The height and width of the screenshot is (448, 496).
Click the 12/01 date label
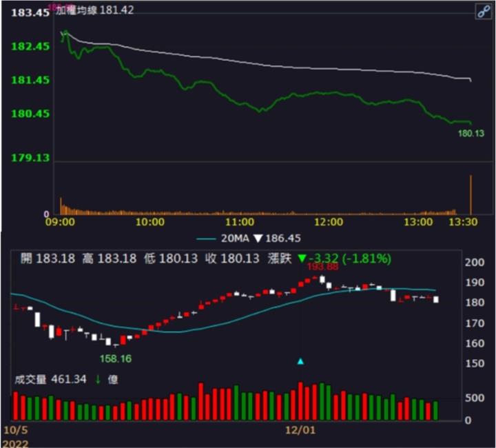coord(300,430)
